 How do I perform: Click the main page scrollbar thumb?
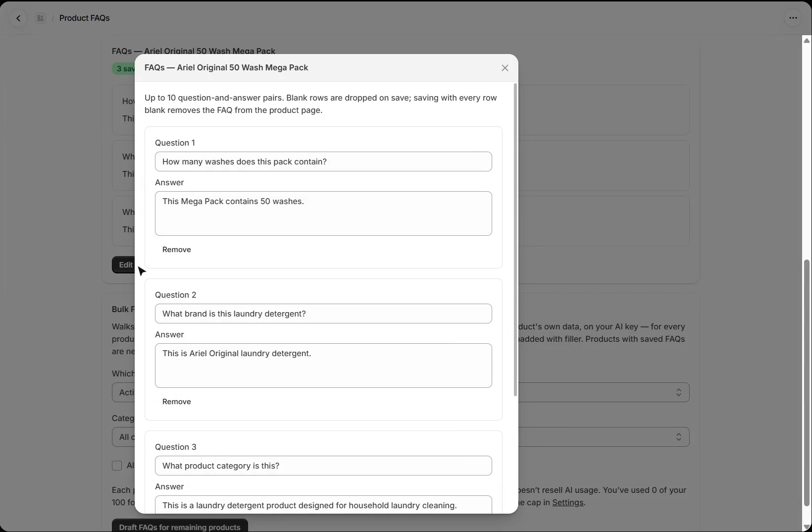point(807,383)
